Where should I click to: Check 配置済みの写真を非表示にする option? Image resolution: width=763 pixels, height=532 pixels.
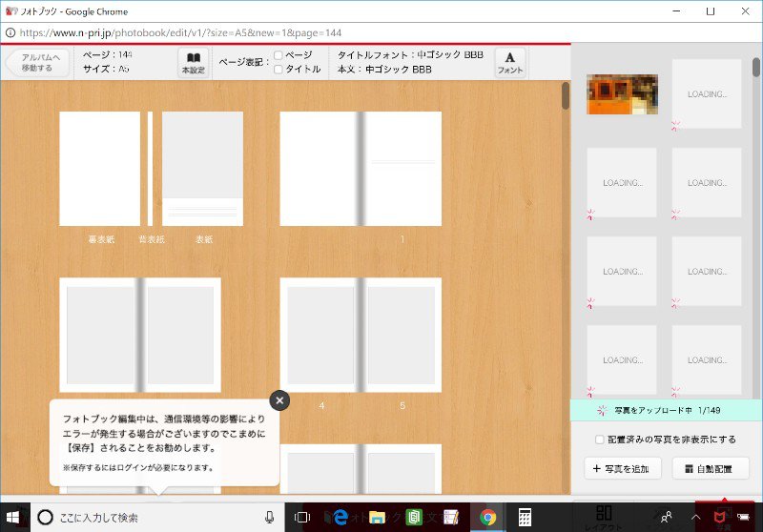[599, 440]
